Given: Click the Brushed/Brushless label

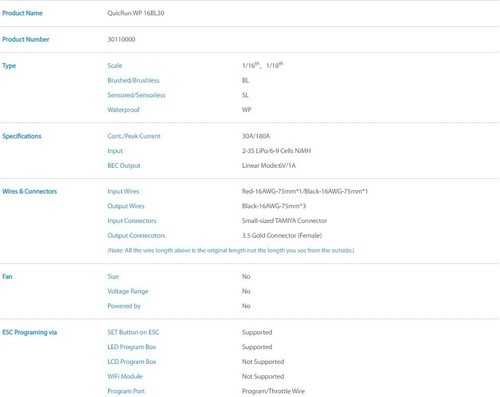Looking at the screenshot, I should [x=133, y=80].
